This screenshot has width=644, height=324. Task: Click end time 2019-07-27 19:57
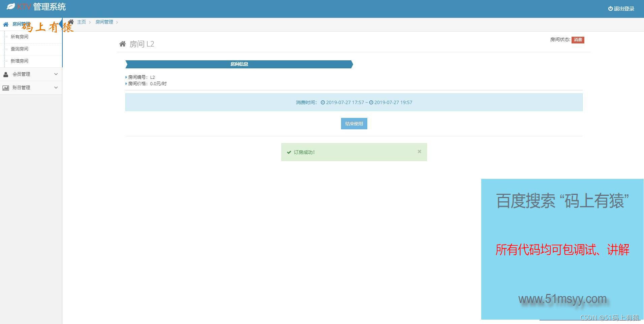(x=393, y=102)
